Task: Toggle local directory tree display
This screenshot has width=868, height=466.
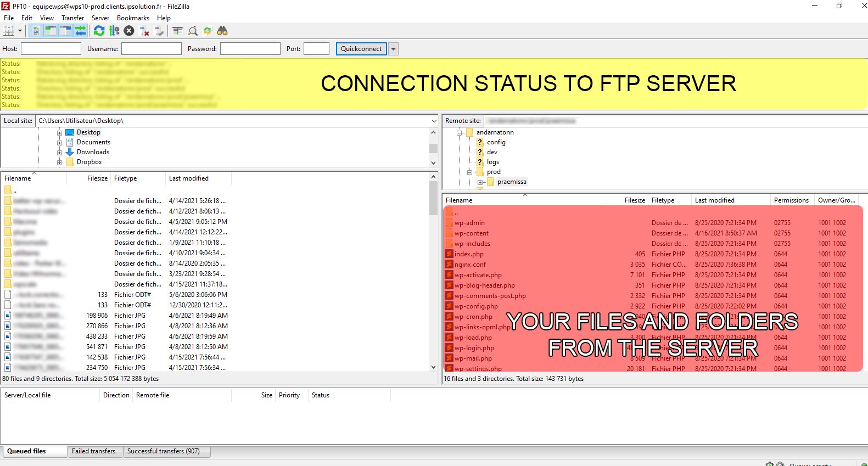Action: coord(51,31)
